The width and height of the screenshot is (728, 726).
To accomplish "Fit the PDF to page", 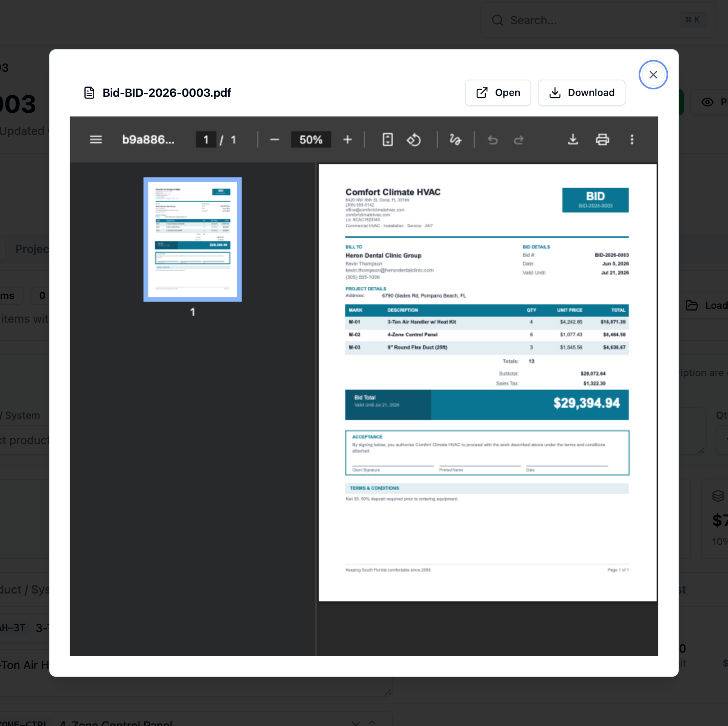I will click(387, 140).
